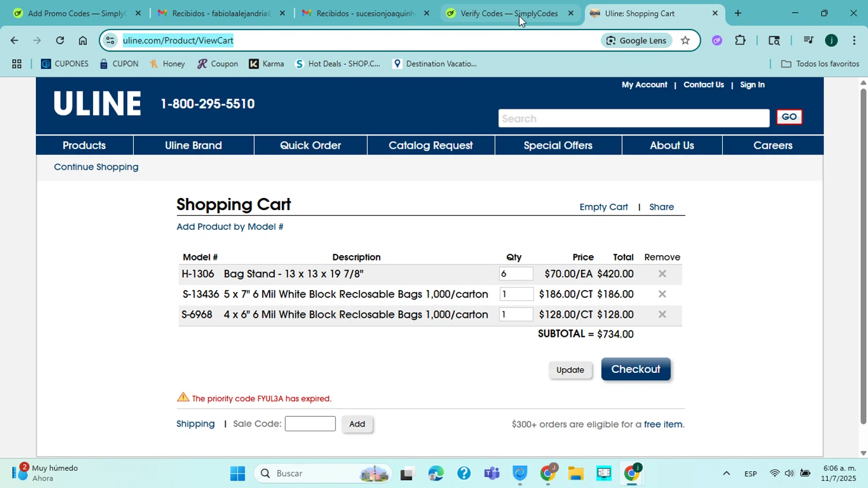
Task: Remove the S-13436 bags item
Action: 662,294
